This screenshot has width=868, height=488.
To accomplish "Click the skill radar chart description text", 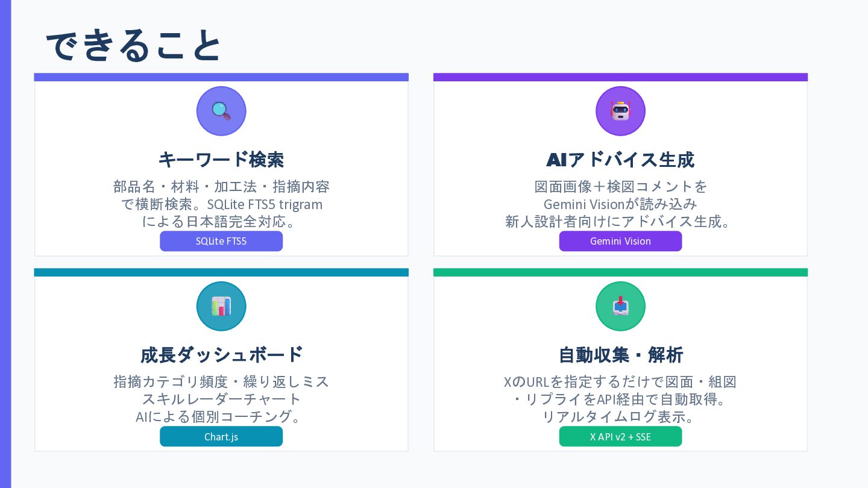I will 221,399.
